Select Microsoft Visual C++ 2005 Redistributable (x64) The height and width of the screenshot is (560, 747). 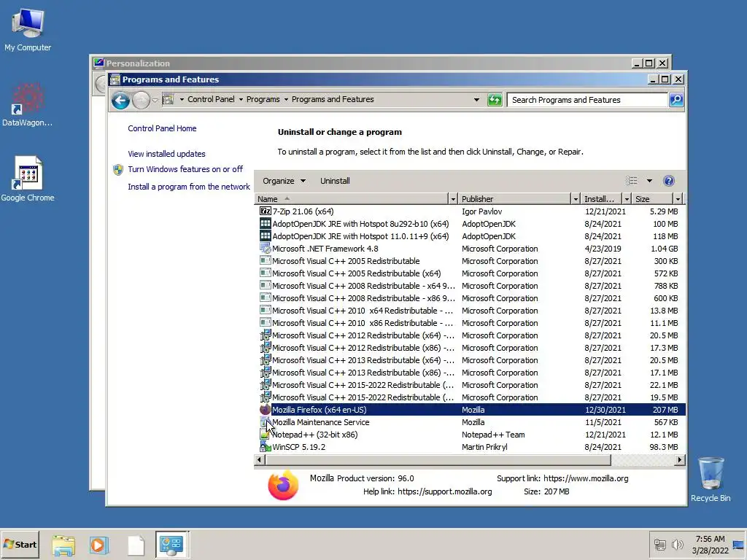pos(470,273)
